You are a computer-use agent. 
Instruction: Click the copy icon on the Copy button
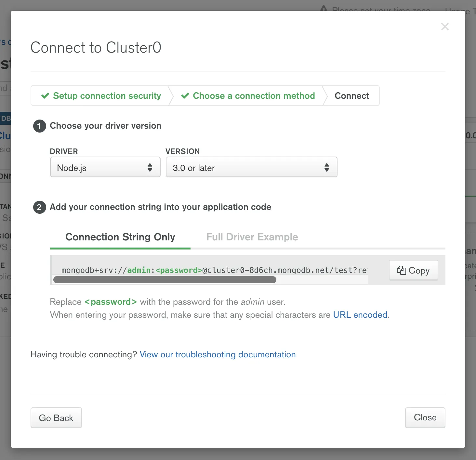click(402, 270)
